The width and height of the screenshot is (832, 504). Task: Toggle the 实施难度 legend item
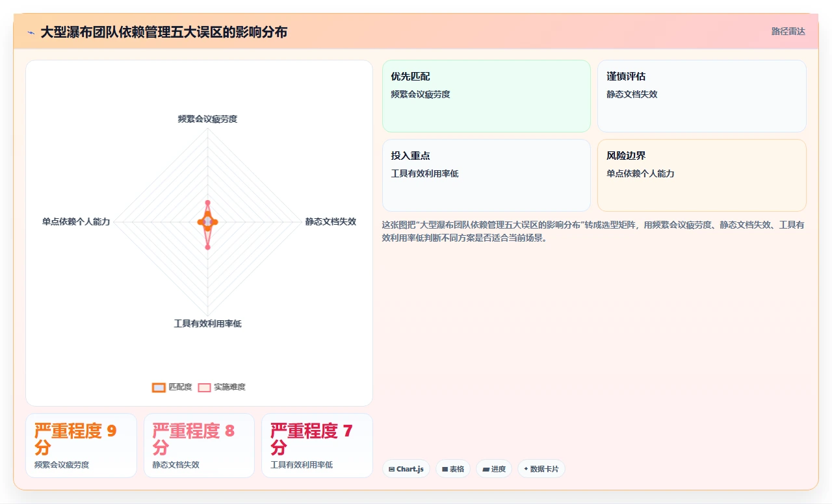(222, 387)
